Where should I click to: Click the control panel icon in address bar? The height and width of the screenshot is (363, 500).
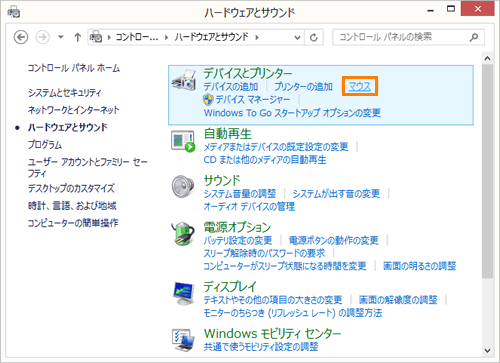coord(96,37)
